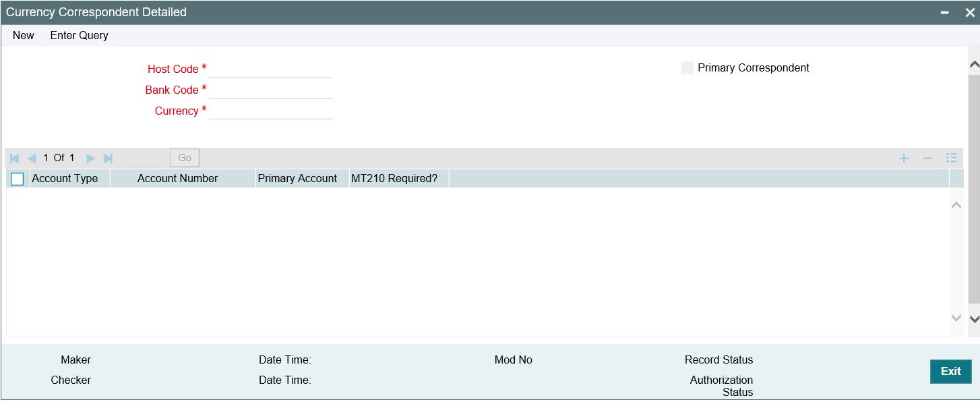The image size is (980, 402).
Task: Click the New menu item
Action: click(x=24, y=35)
